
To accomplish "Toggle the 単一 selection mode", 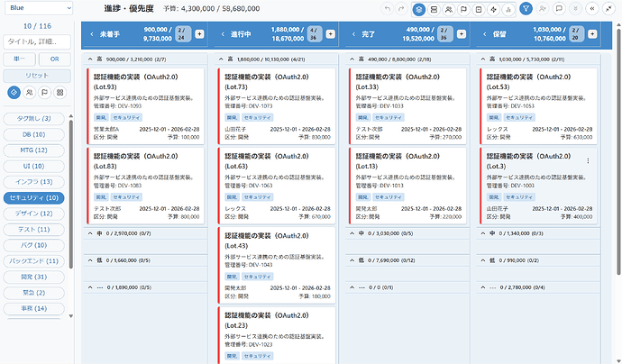I will pyautogui.click(x=20, y=59).
